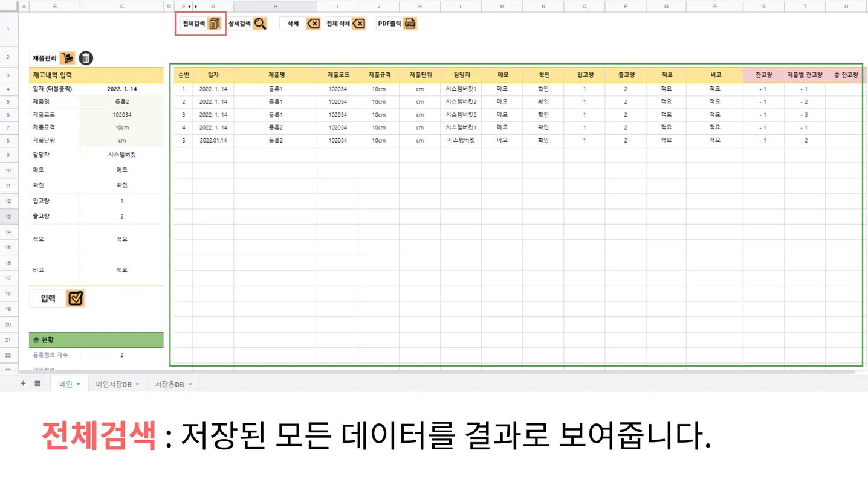
Task: Open the 저장용DB tab dropdown arrow
Action: (x=190, y=384)
